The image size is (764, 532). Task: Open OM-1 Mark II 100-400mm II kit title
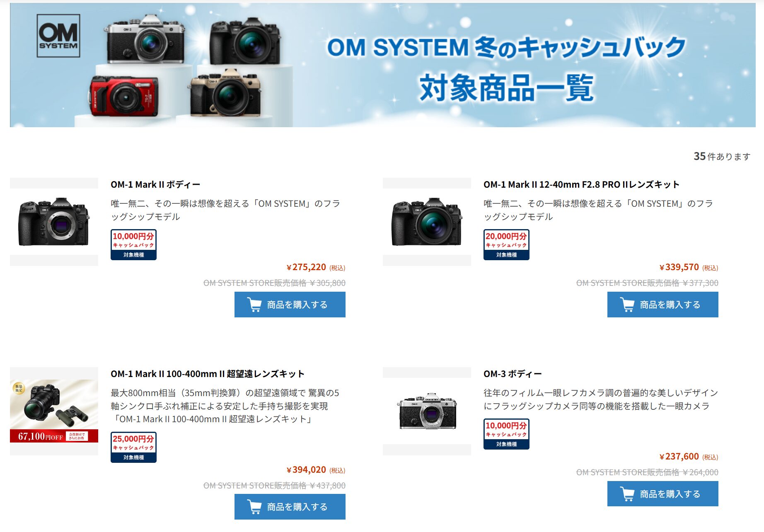(208, 374)
